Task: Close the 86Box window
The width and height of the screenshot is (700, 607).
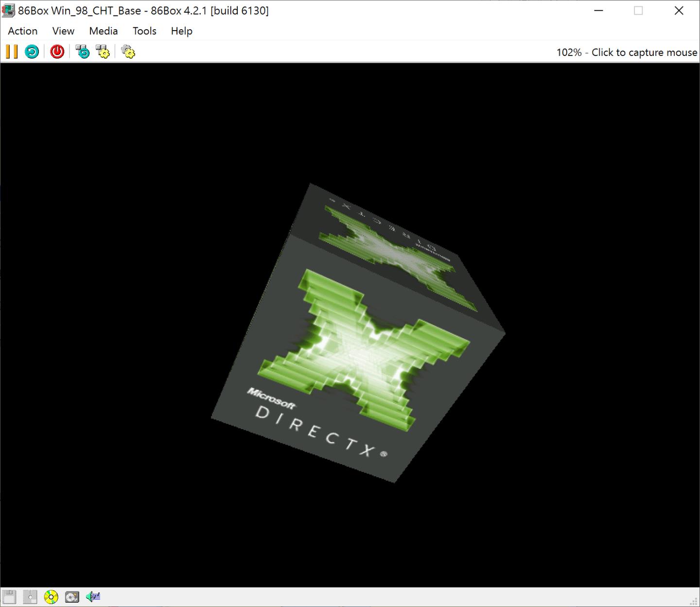Action: pos(679,11)
